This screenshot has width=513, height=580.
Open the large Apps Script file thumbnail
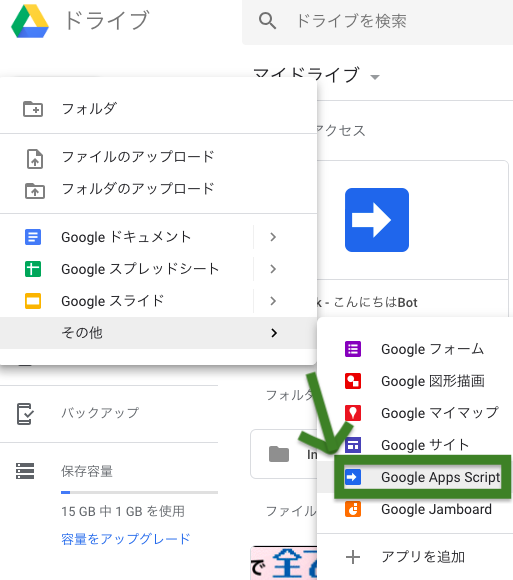pos(377,220)
